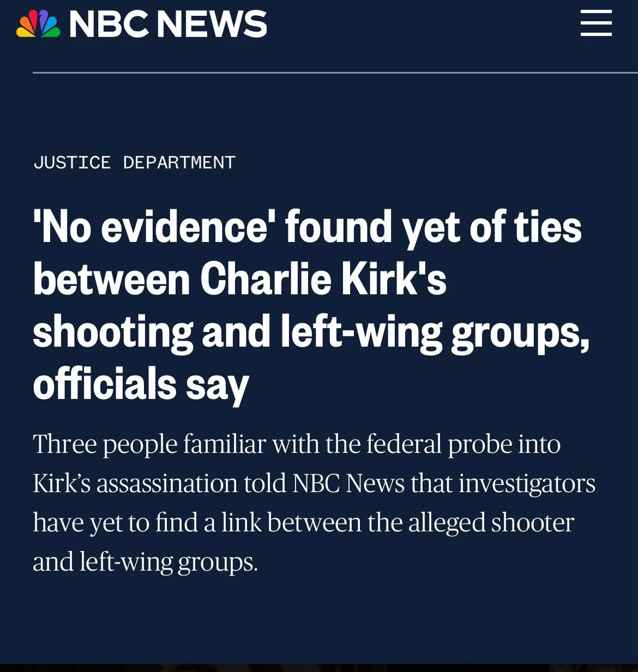Open the Justice Department section link

click(134, 162)
